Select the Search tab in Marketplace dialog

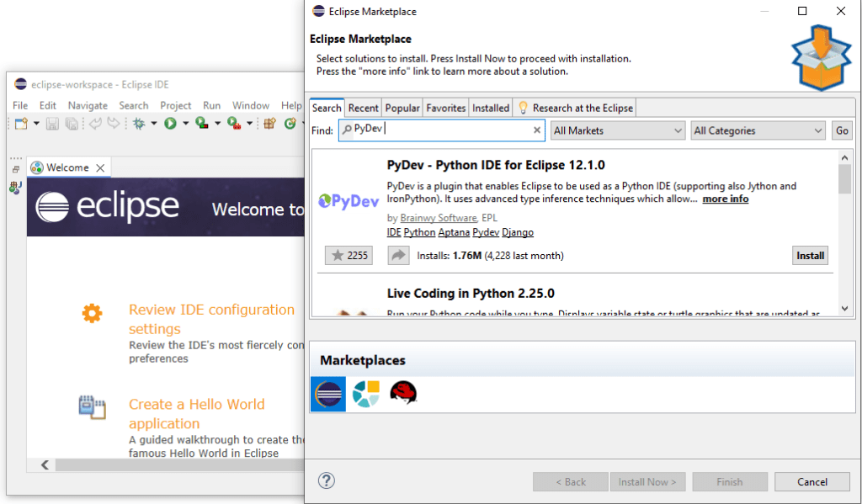tap(327, 109)
